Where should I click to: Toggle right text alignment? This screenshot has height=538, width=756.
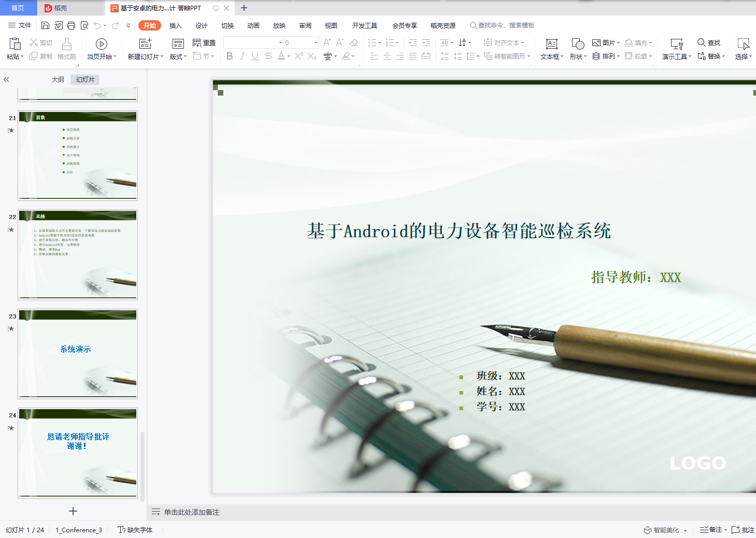click(x=400, y=56)
